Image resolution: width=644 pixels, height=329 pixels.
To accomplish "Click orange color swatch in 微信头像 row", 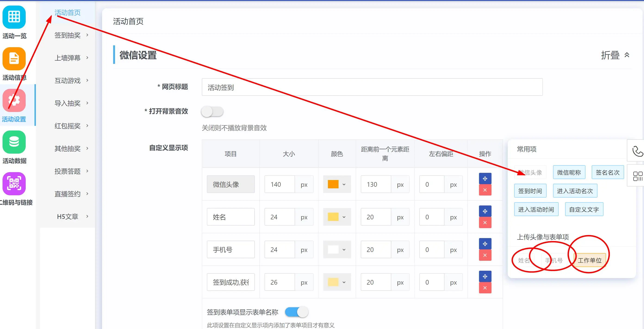I will pyautogui.click(x=333, y=184).
